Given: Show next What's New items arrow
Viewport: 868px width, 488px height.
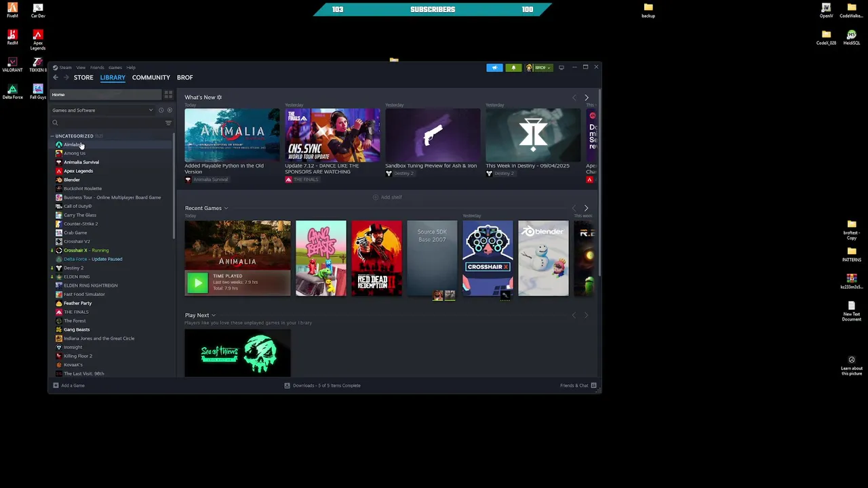Looking at the screenshot, I should tap(587, 98).
